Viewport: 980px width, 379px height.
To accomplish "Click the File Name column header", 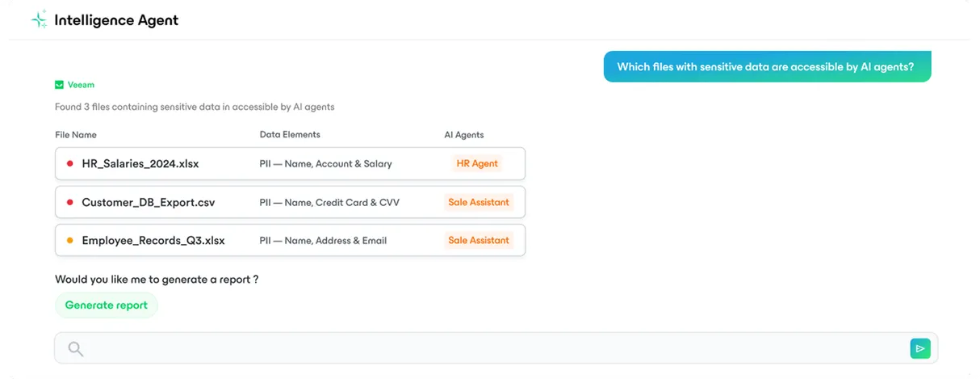I will click(76, 134).
